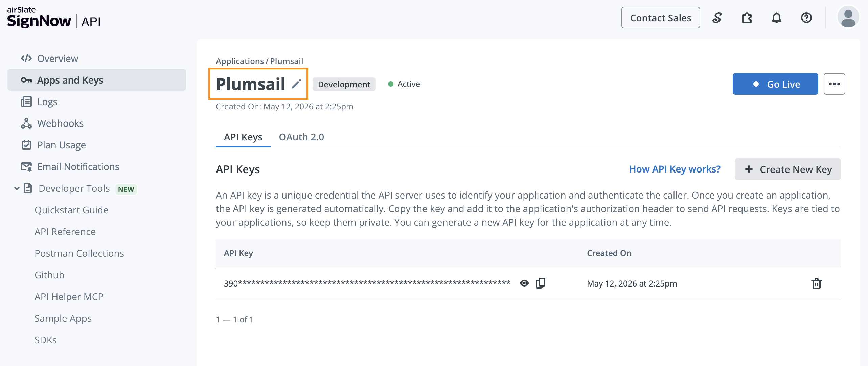Open the notifications bell
868x366 pixels.
click(x=776, y=18)
